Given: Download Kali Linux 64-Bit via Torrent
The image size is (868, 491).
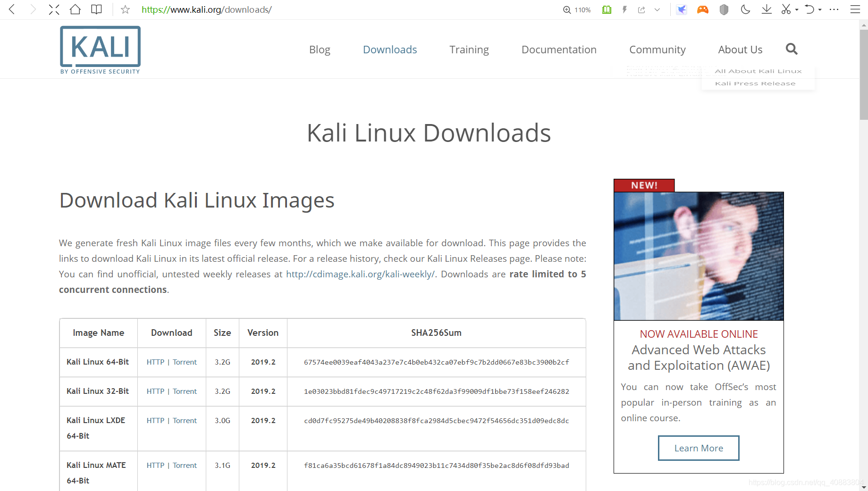Looking at the screenshot, I should (x=185, y=362).
